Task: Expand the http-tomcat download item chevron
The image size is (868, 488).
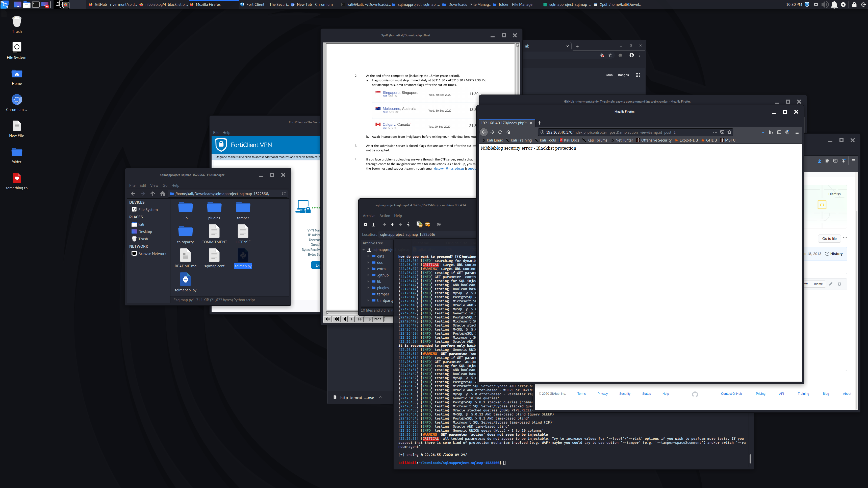Action: [380, 397]
